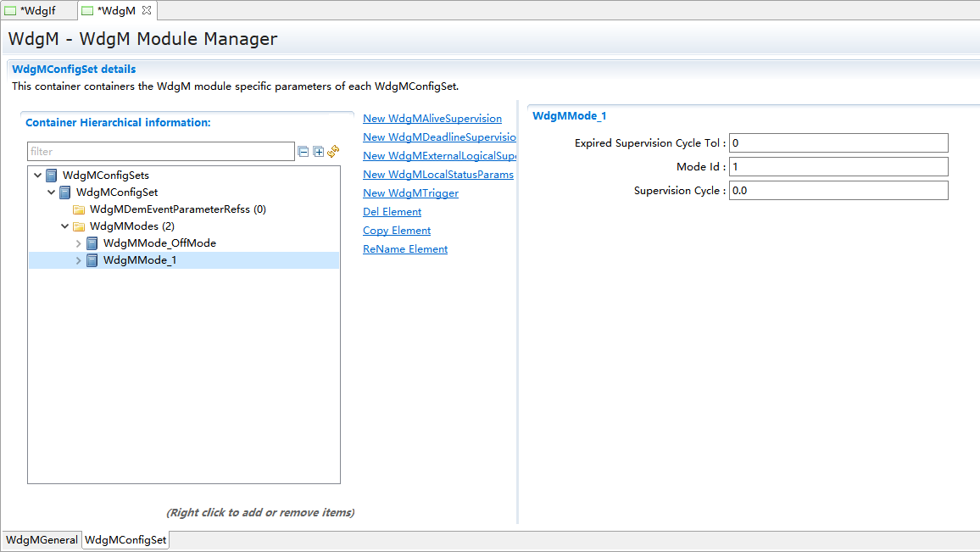
Task: Click the WdgMDemEventParameterRefss folder icon
Action: point(79,209)
